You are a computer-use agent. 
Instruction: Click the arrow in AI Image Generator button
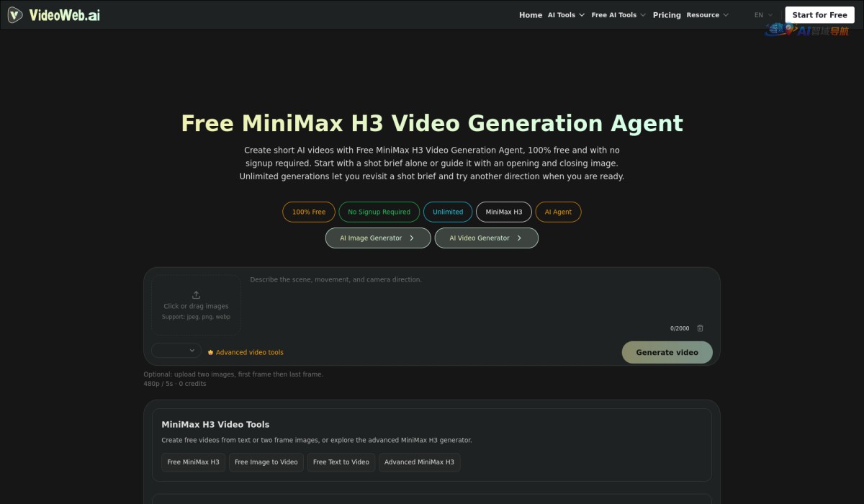point(411,238)
